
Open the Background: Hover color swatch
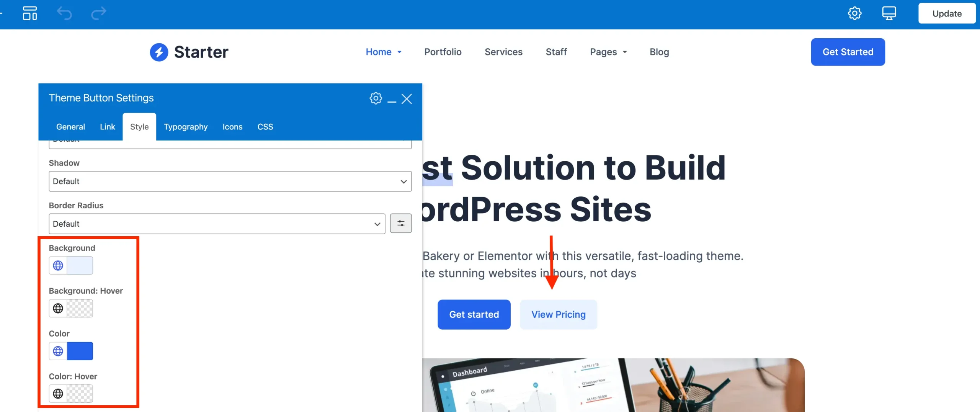point(80,308)
